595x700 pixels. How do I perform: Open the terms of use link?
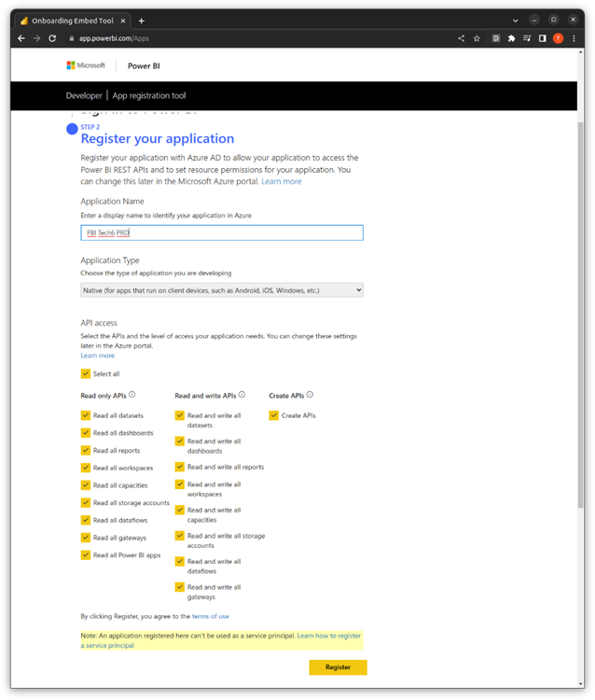pos(210,616)
